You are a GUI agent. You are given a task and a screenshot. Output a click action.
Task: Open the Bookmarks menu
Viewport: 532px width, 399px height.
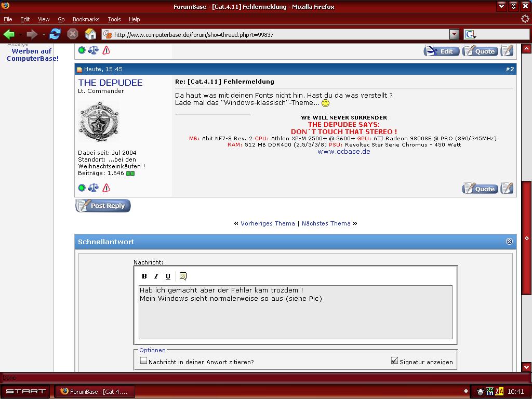click(86, 19)
